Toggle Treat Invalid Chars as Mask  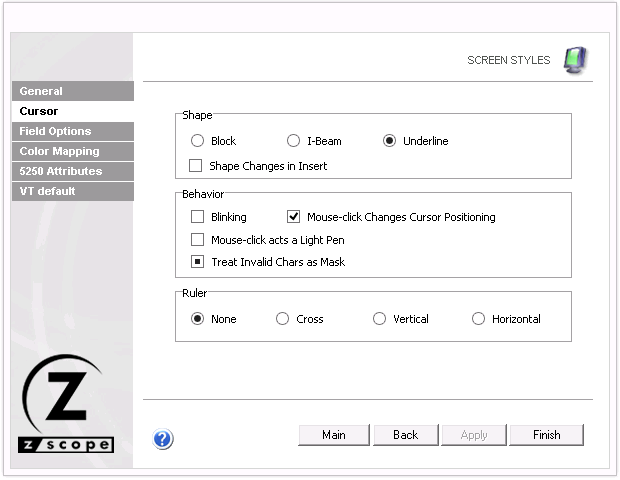pos(197,262)
